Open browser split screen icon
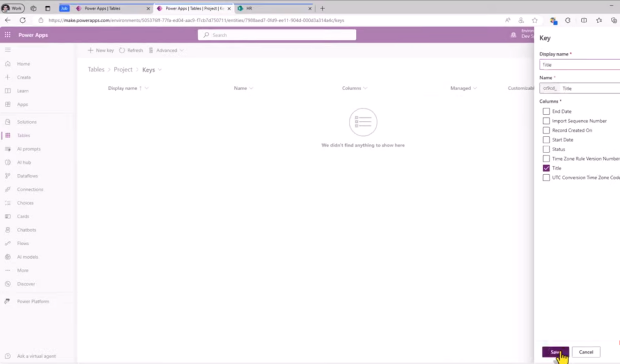 pos(584,20)
